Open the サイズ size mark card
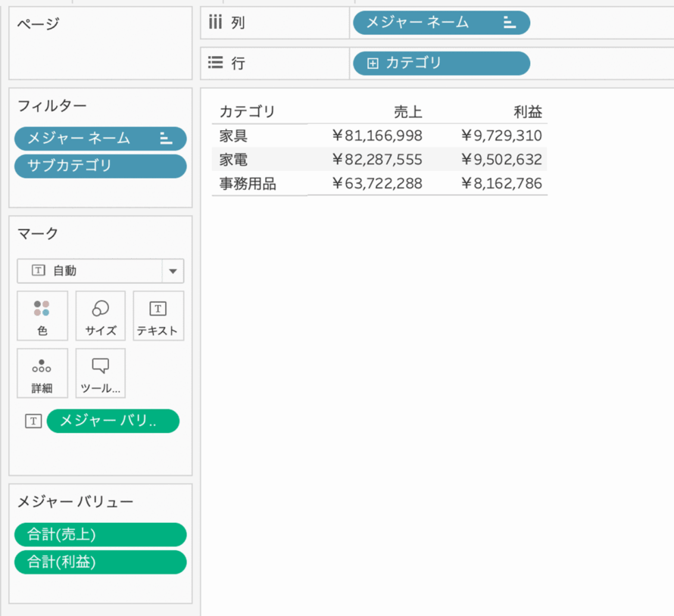The image size is (674, 616). point(101,316)
